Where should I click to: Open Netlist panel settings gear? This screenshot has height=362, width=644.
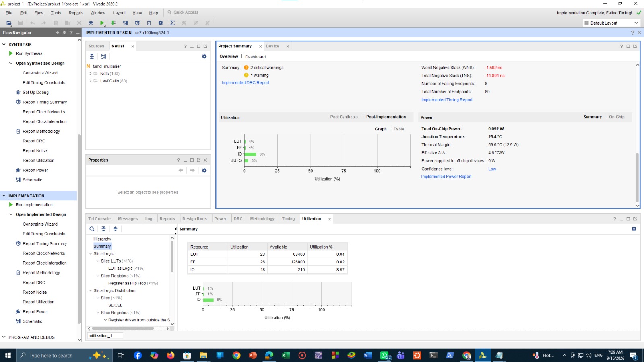[x=204, y=56]
